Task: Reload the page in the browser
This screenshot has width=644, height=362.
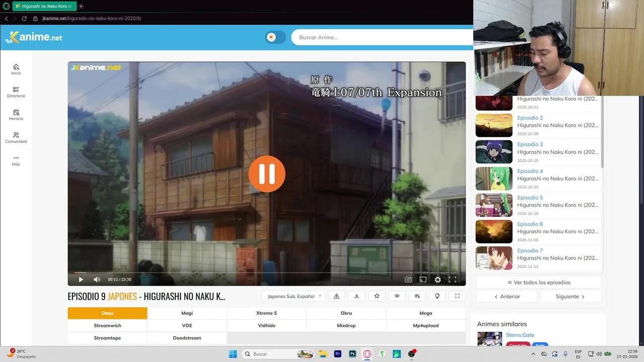Action: (24, 19)
